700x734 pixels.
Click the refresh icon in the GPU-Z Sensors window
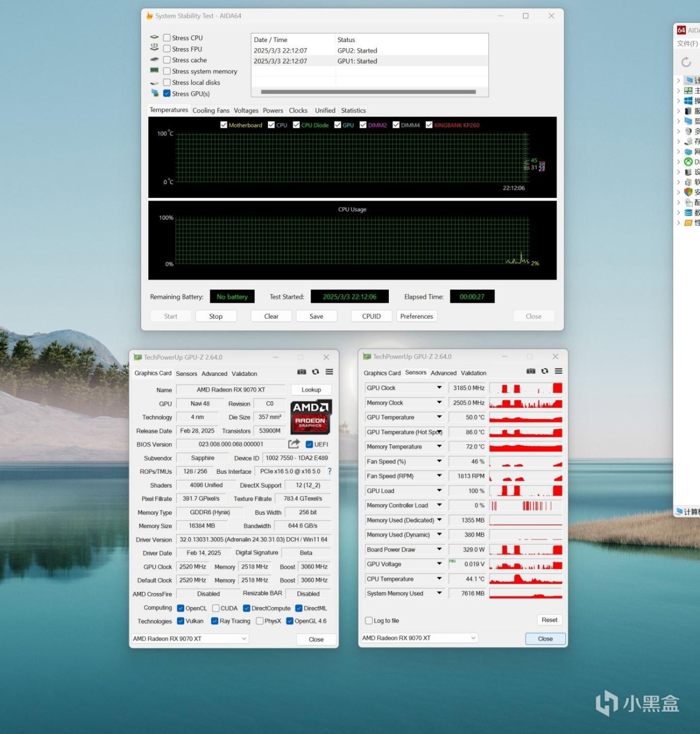(x=545, y=371)
